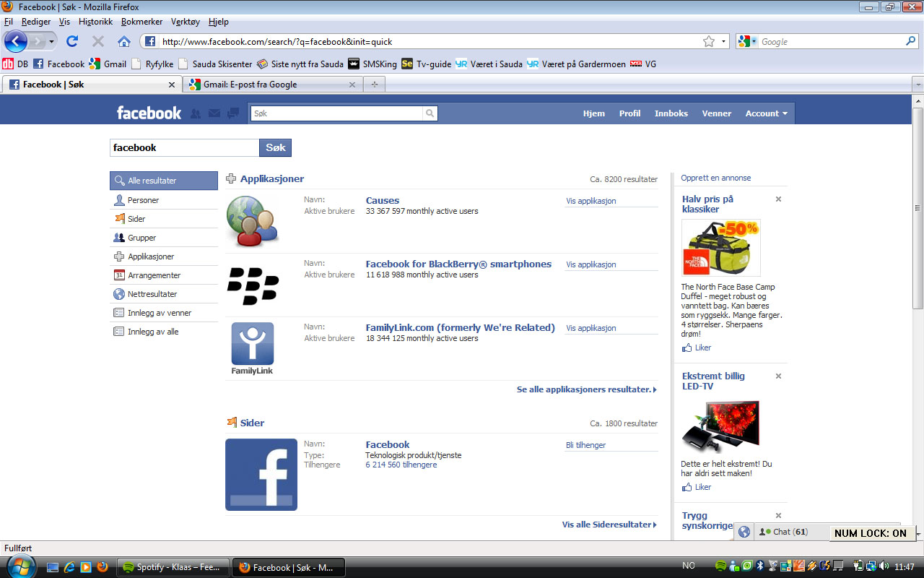Image resolution: width=924 pixels, height=578 pixels.
Task: Click the globe icon beside the chat bar
Action: click(744, 532)
